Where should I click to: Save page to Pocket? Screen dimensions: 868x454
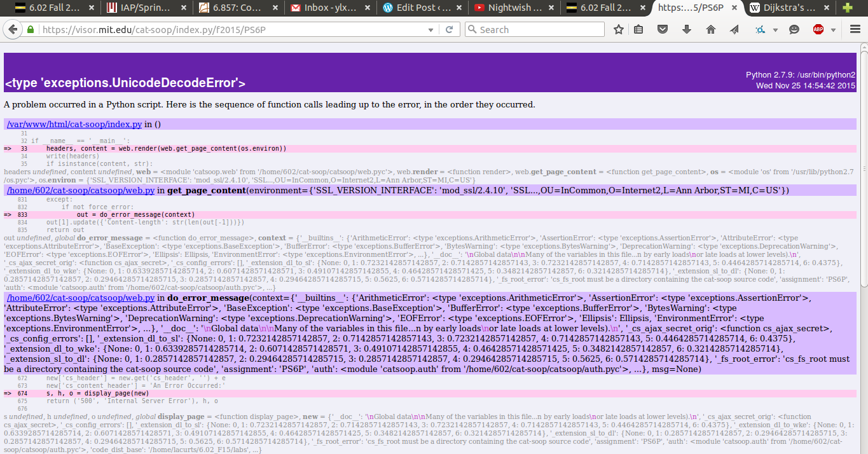point(663,30)
